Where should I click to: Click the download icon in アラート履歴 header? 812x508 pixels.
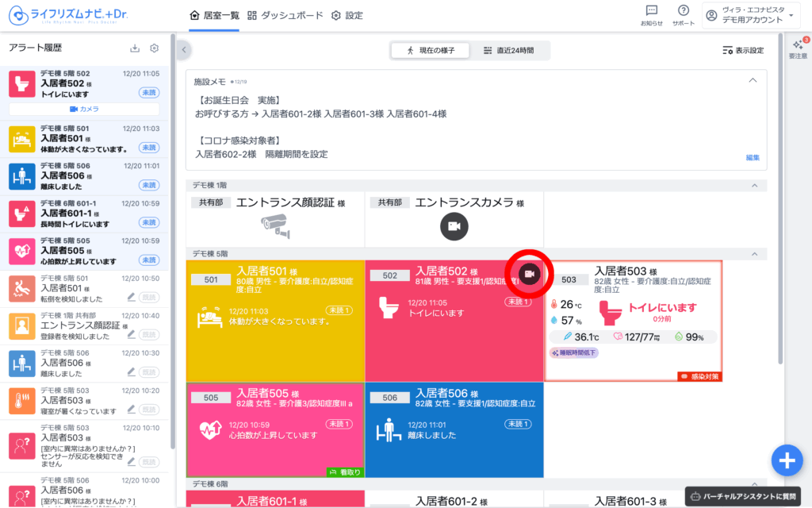[x=135, y=48]
